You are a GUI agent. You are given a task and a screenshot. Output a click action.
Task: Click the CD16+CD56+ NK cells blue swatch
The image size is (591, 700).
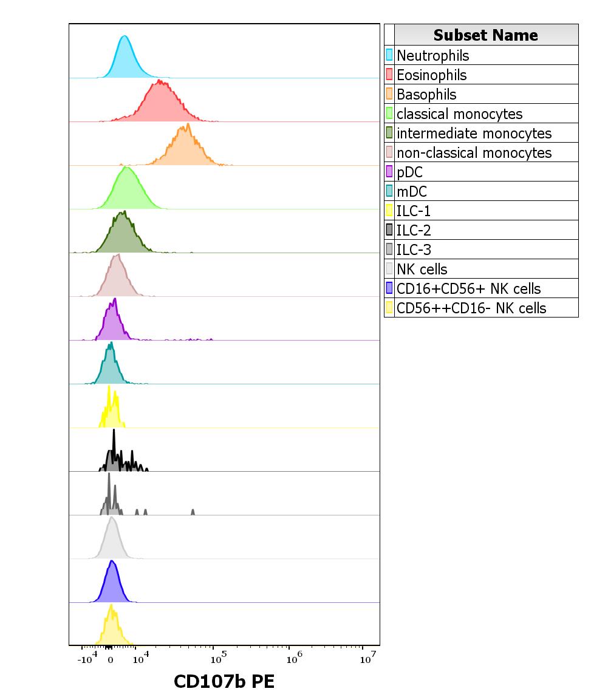click(x=390, y=288)
